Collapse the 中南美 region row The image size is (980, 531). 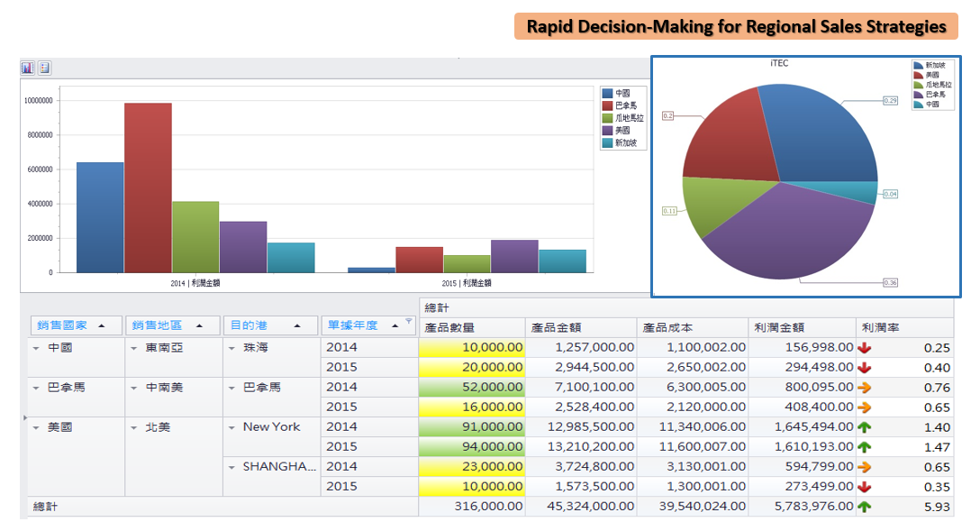point(134,388)
